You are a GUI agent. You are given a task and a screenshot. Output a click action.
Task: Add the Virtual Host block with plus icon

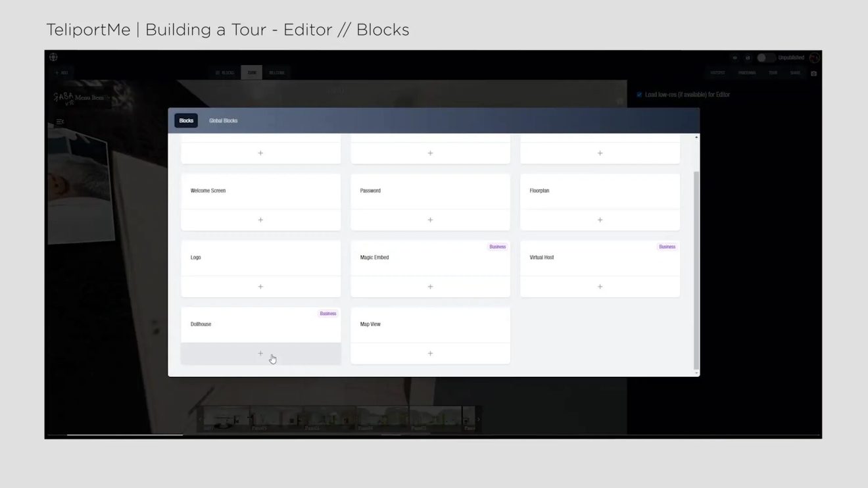click(x=600, y=287)
